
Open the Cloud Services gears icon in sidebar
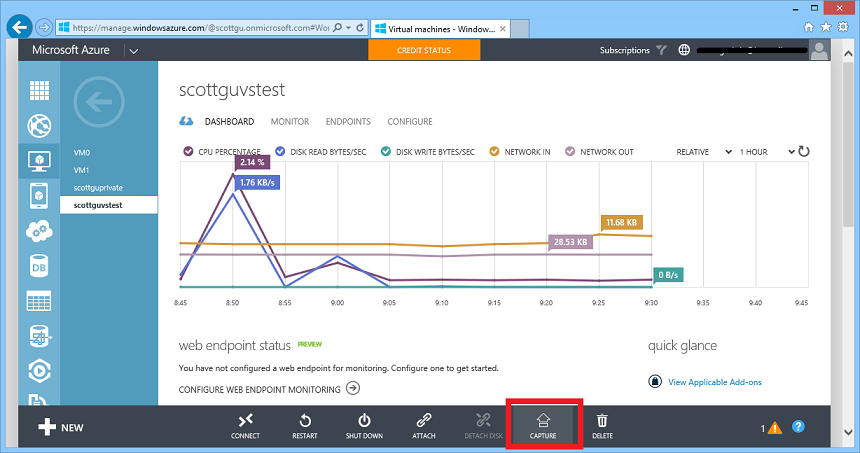(39, 231)
